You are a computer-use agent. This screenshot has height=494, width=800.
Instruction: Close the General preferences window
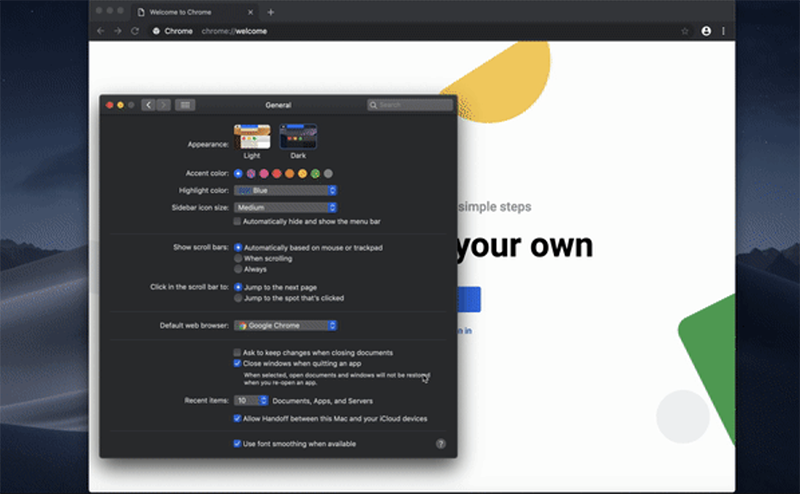[109, 105]
